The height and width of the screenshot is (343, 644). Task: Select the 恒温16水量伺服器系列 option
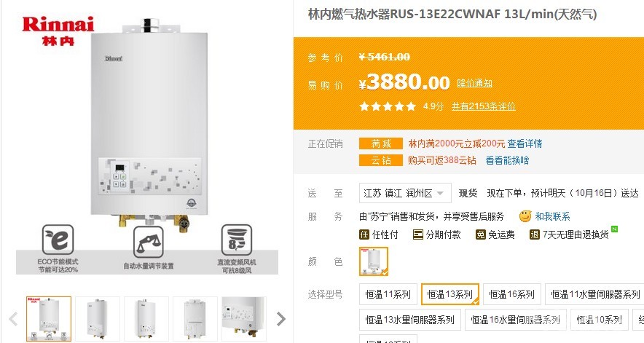[x=516, y=320]
